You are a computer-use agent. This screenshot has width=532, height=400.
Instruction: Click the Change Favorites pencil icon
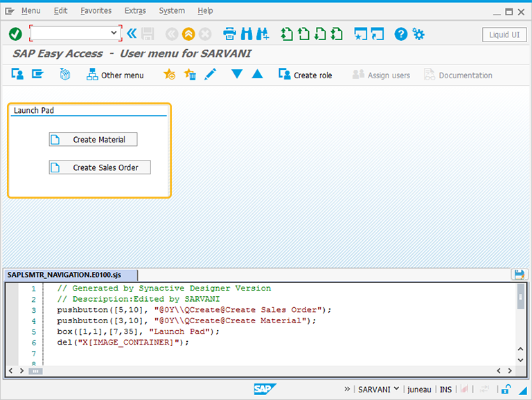[x=211, y=74]
